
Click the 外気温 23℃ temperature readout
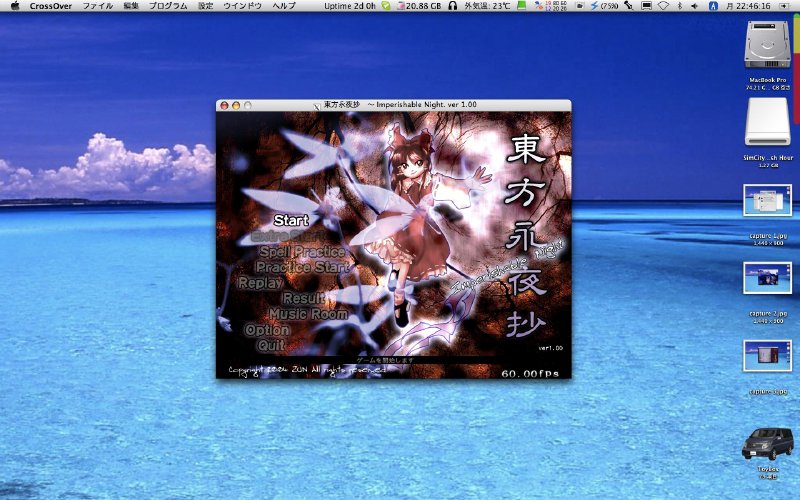[487, 6]
